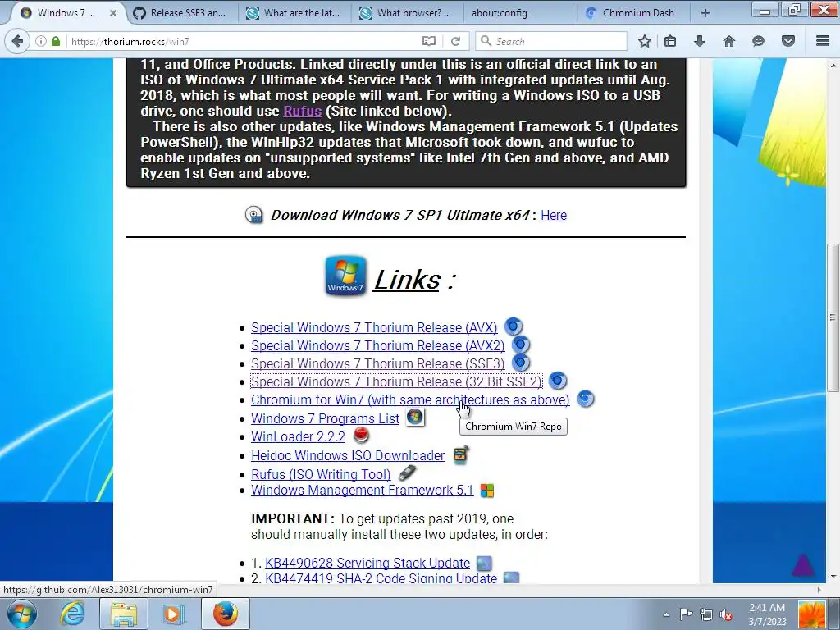Open the Rufus (ISO Writing Tool) link
Screen dimensions: 840x630
321,474
